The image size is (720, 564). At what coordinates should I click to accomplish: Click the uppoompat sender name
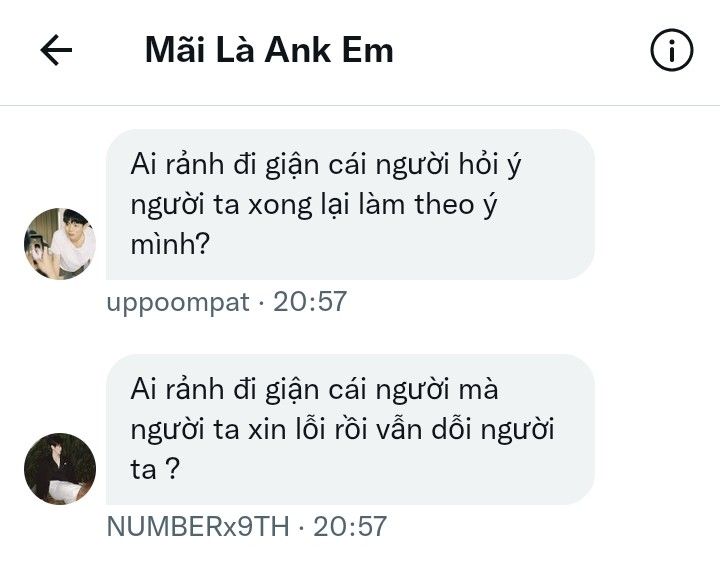(x=178, y=303)
